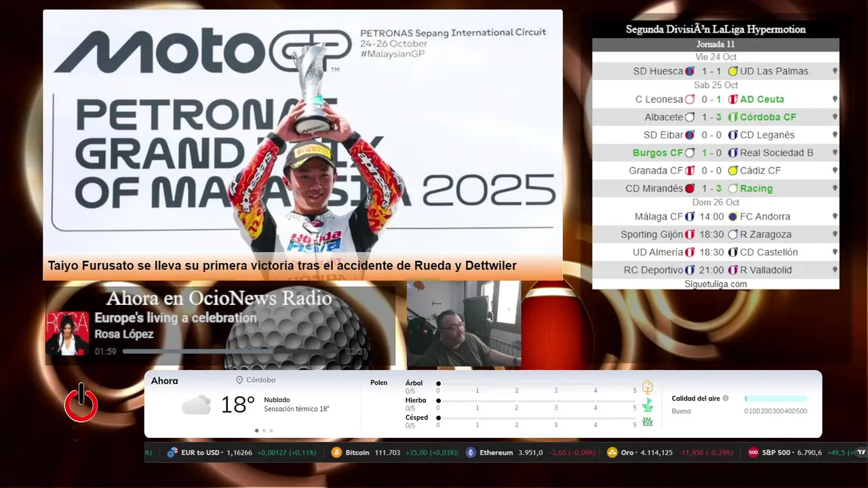Open location pin for RC Deportivo match
868x488 pixels.
tap(835, 270)
